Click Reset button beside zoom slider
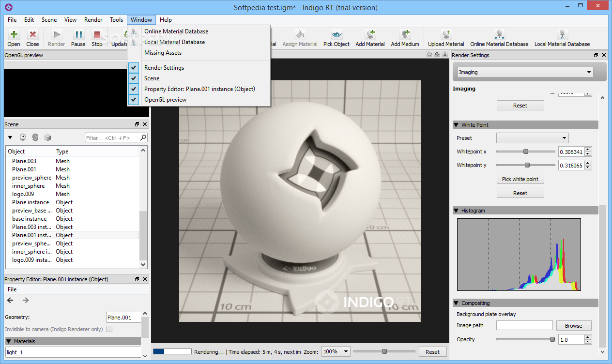Image resolution: width=612 pixels, height=364 pixels. point(432,352)
